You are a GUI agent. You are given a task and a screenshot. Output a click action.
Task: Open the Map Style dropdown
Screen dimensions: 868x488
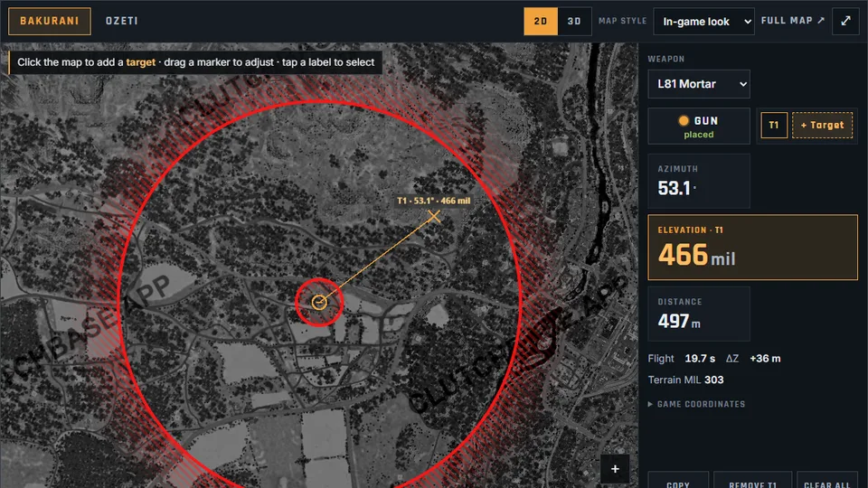[703, 22]
